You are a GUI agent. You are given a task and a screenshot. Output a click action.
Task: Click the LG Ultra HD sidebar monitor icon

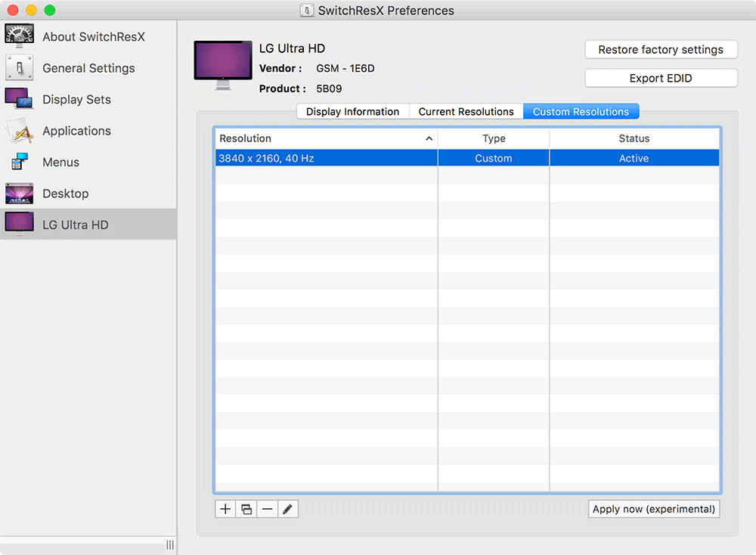click(x=20, y=225)
